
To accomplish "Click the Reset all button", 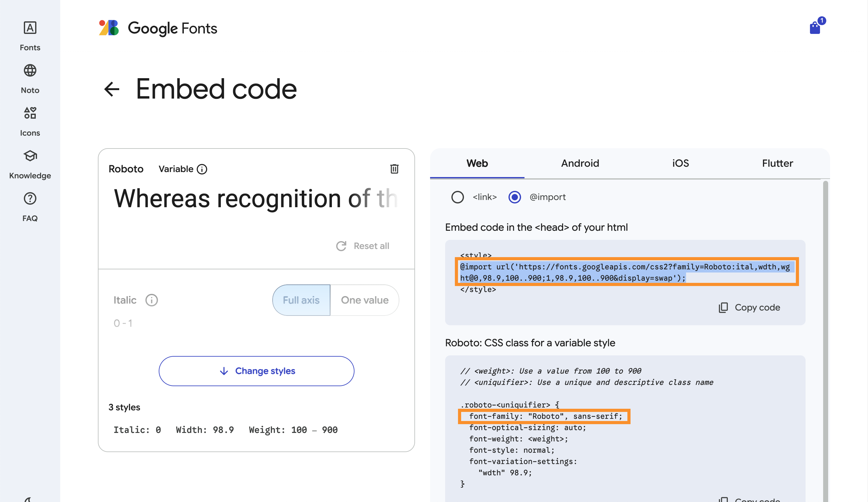I will (x=363, y=246).
